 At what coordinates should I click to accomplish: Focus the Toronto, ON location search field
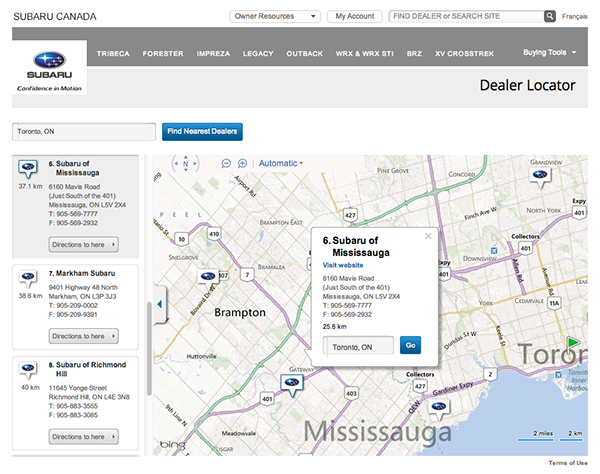(84, 132)
